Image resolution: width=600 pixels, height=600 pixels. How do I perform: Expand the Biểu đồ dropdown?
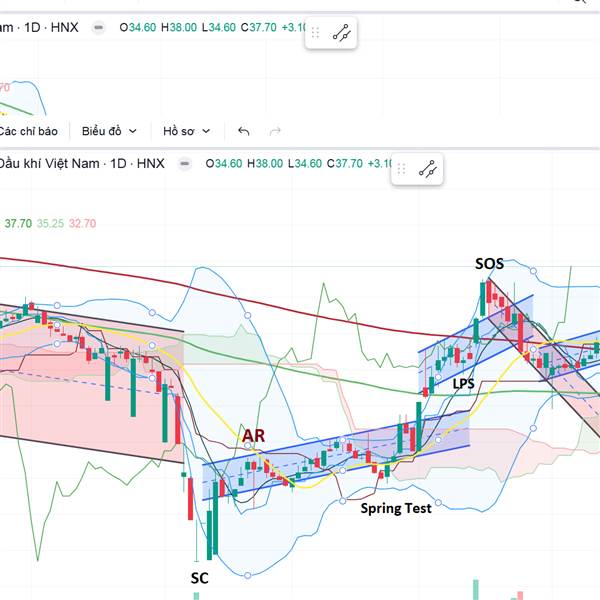109,131
